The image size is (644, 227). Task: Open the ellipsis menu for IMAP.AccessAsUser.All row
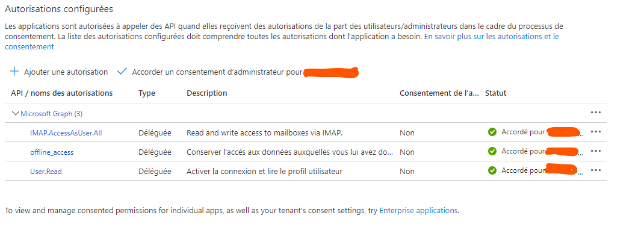pos(595,132)
